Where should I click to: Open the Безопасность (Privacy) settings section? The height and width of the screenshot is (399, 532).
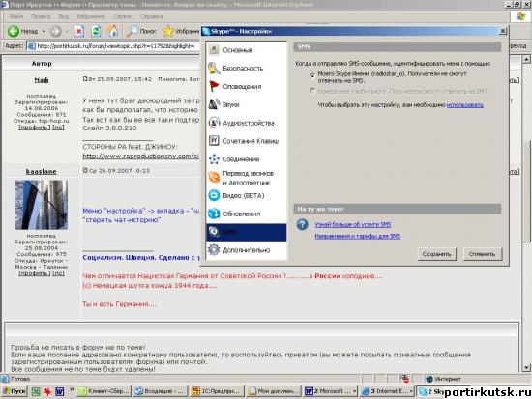pos(246,69)
